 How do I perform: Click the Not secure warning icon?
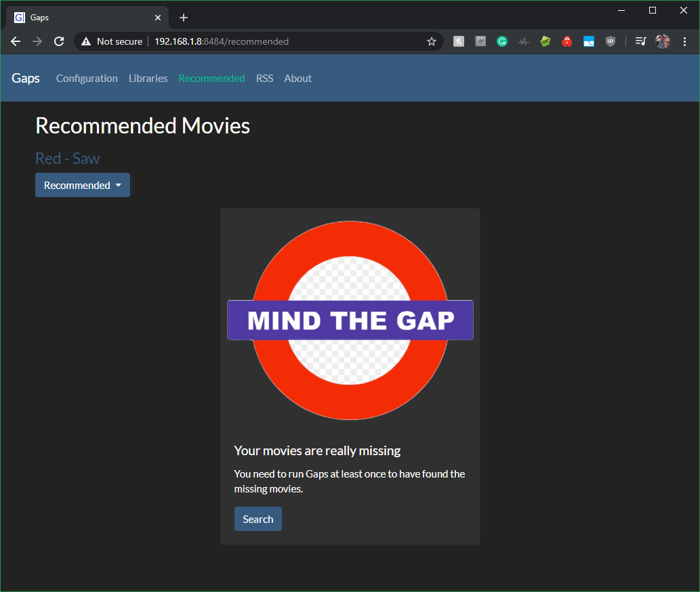pos(86,41)
